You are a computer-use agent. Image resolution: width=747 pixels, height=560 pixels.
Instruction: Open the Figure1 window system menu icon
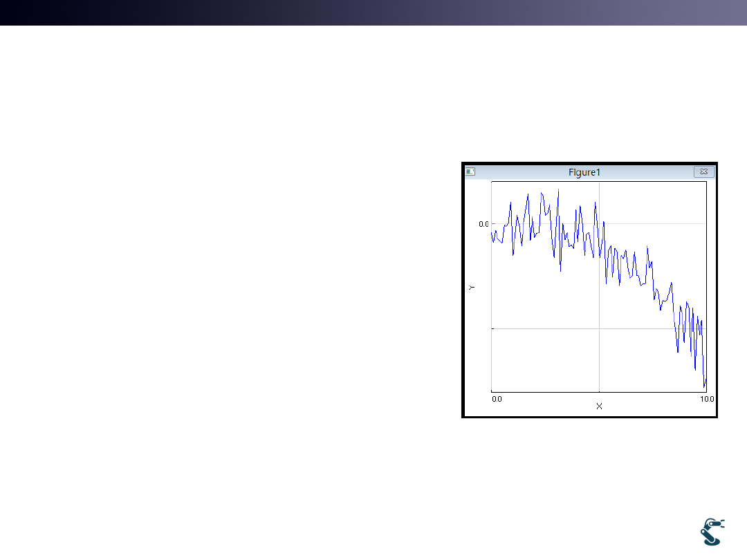470,171
